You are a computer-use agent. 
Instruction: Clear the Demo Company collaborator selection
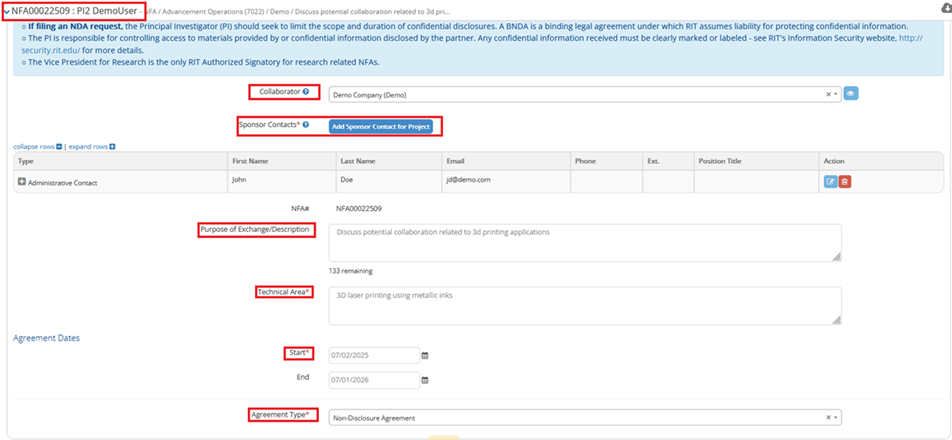828,95
